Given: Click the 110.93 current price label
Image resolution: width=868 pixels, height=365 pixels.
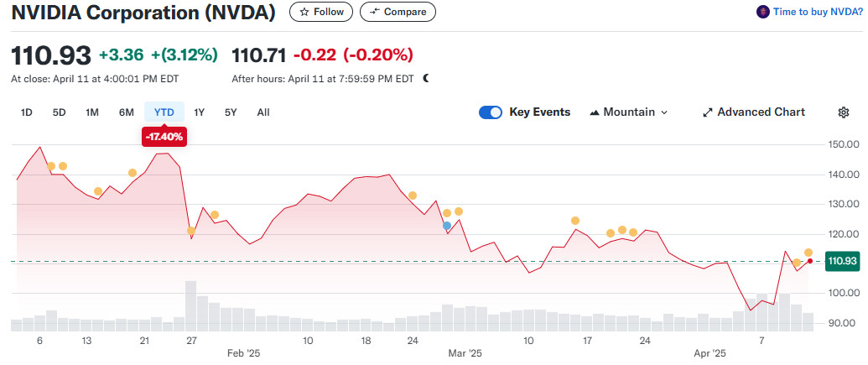Looking at the screenshot, I should click(842, 261).
